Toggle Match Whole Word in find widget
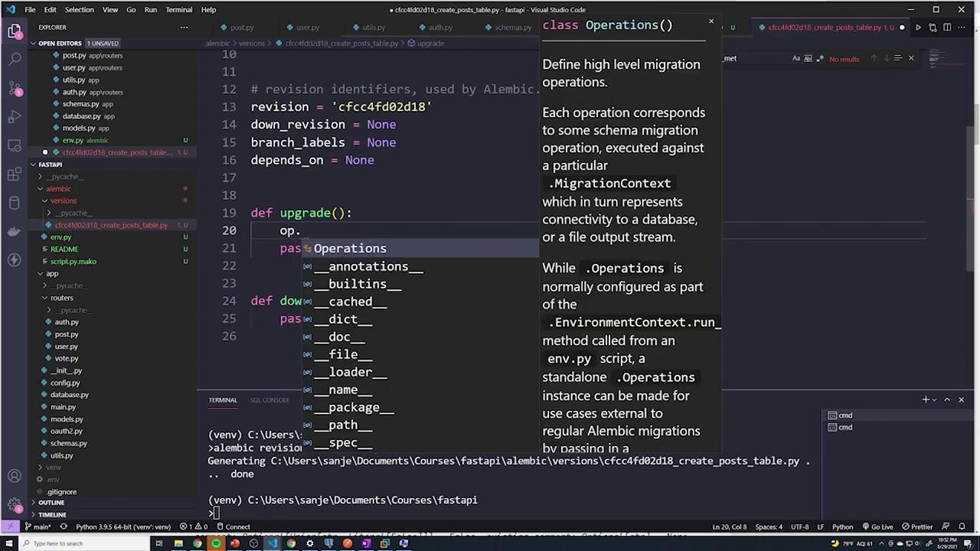Viewport: 980px width, 551px height. [x=808, y=59]
